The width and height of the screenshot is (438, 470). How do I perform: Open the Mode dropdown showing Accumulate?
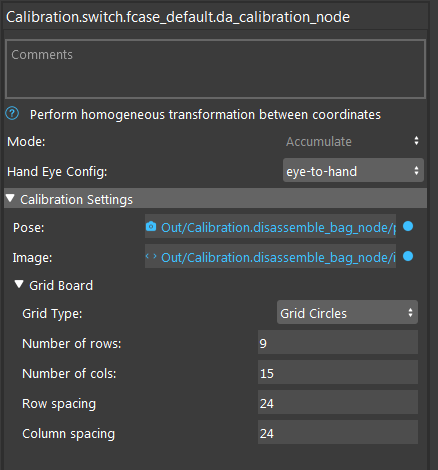[x=353, y=141]
